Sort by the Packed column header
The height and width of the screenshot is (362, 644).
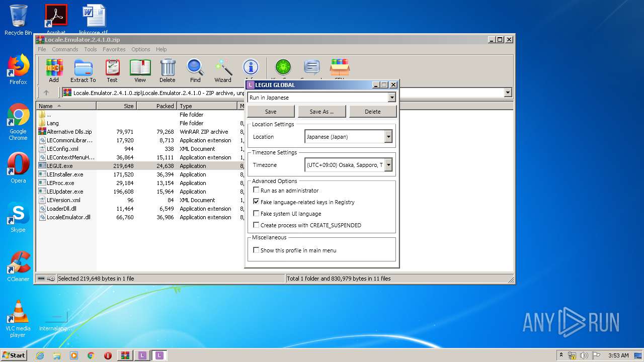tap(156, 106)
